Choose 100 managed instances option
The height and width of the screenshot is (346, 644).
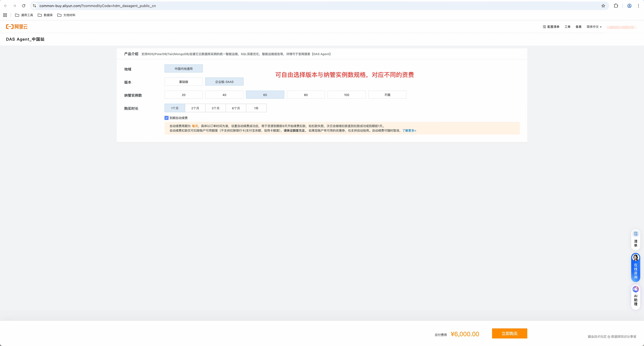coord(346,95)
